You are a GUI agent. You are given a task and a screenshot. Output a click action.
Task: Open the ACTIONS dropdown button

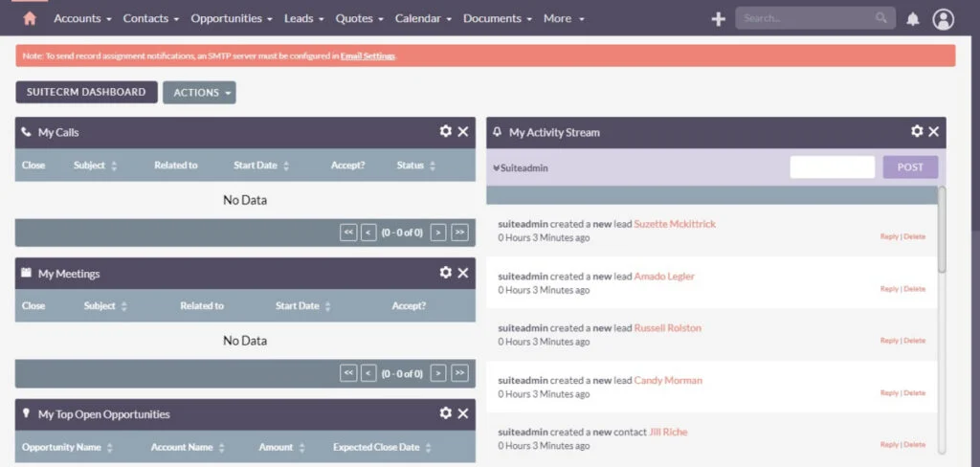coord(199,93)
